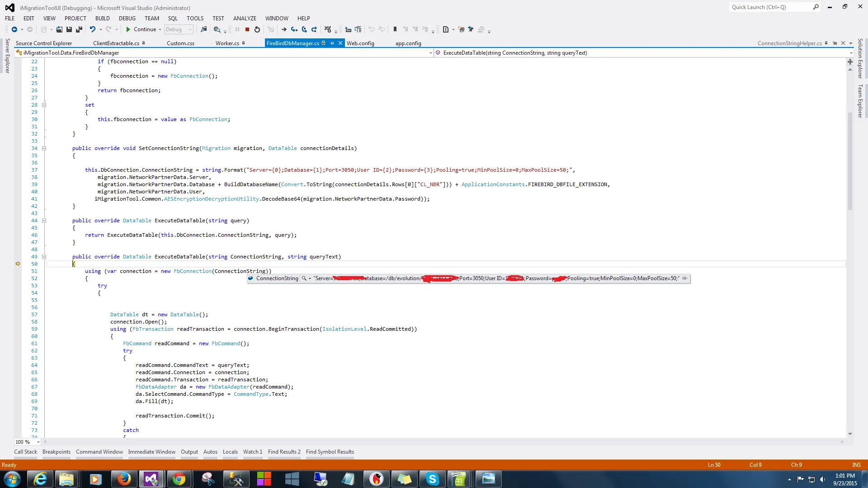Click the bookmark toggle icon in toolbar

pyautogui.click(x=395, y=29)
